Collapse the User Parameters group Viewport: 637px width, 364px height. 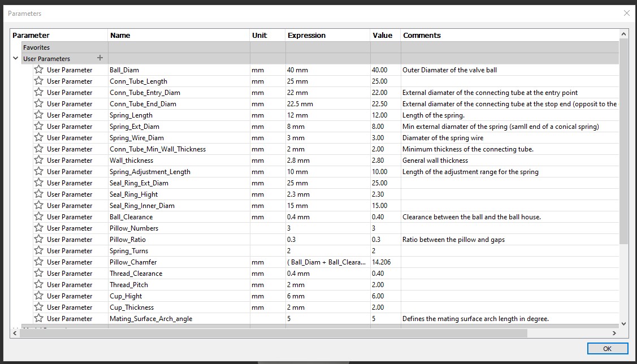coord(15,59)
